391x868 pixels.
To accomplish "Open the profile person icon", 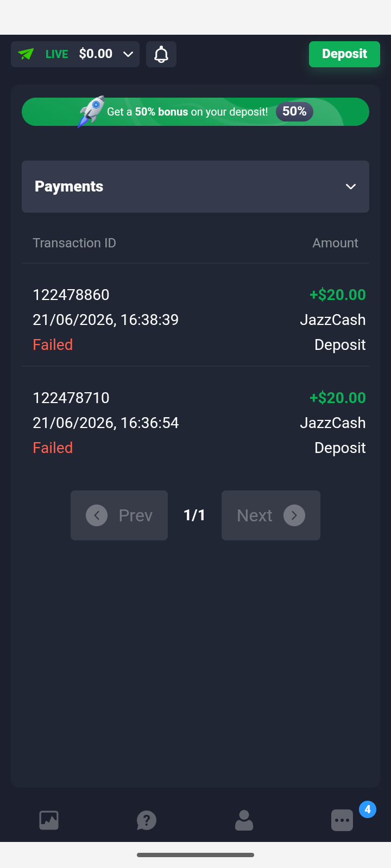I will 244,820.
